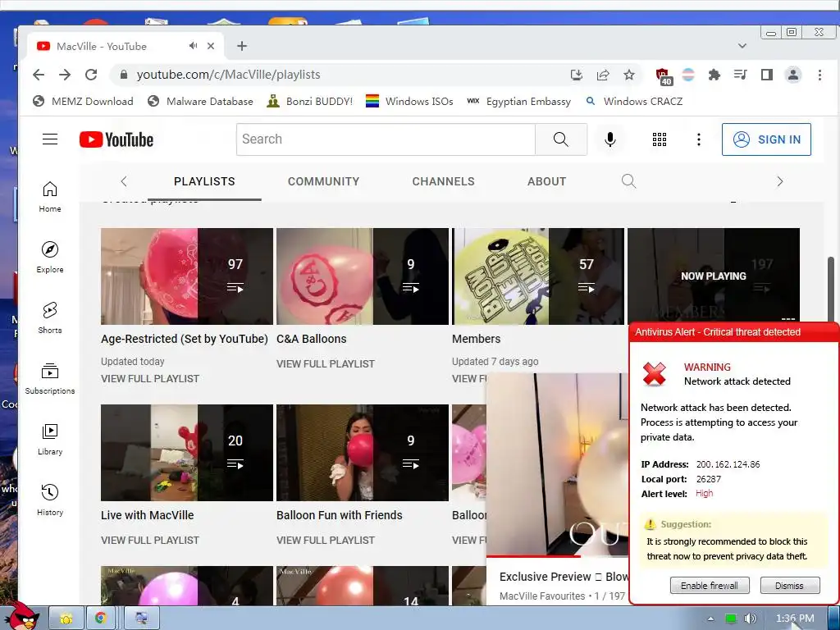This screenshot has height=630, width=840.
Task: Close the MacVille - YouTube tab
Action: point(211,46)
